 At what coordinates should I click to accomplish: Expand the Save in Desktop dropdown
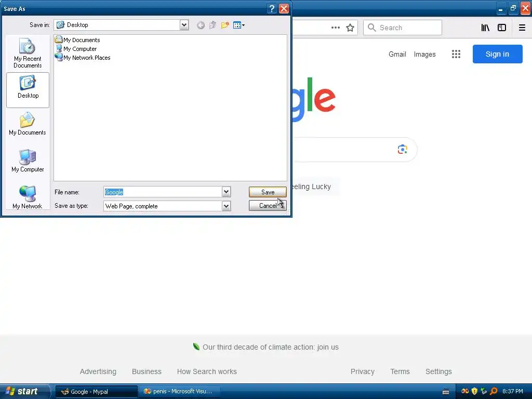[x=184, y=25]
